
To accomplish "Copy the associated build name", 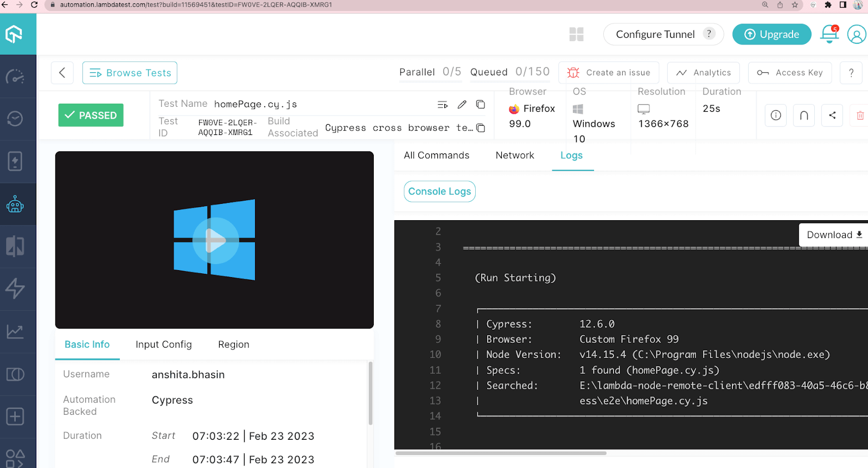I will (481, 128).
